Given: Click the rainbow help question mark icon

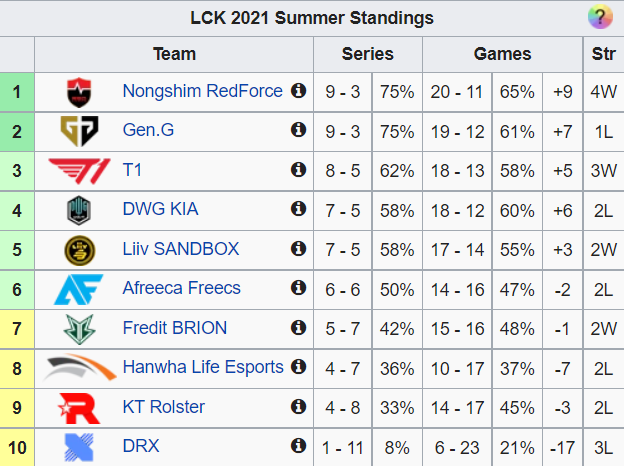Looking at the screenshot, I should pos(600,17).
